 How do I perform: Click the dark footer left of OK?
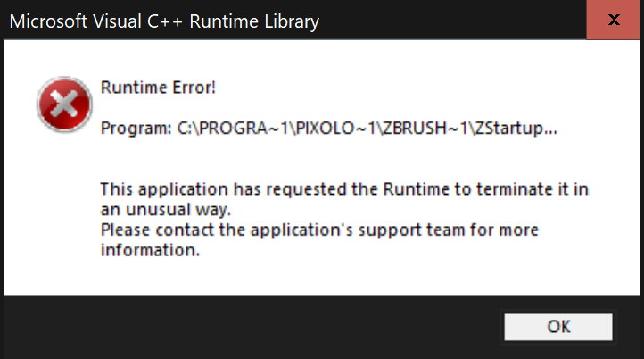pyautogui.click(x=250, y=326)
